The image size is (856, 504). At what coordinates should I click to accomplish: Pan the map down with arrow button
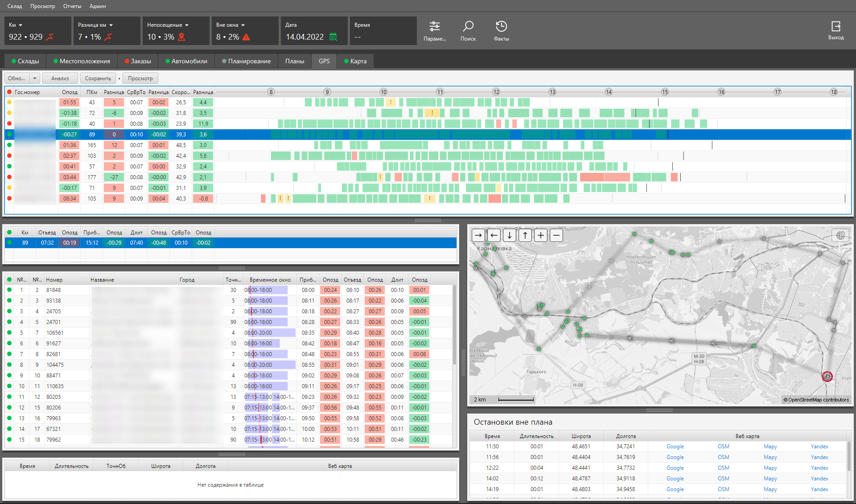[510, 235]
